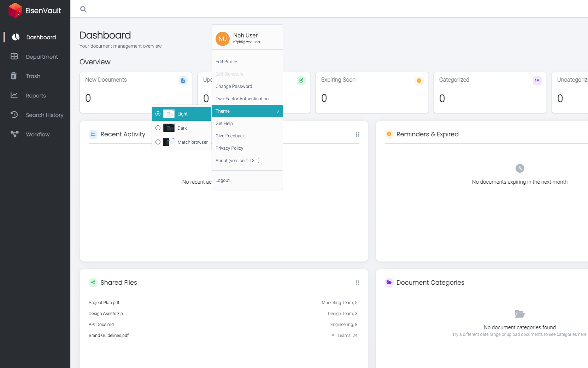Screen dimensions: 588x368
Task: Choose the Match browser theme option
Action: click(x=182, y=142)
